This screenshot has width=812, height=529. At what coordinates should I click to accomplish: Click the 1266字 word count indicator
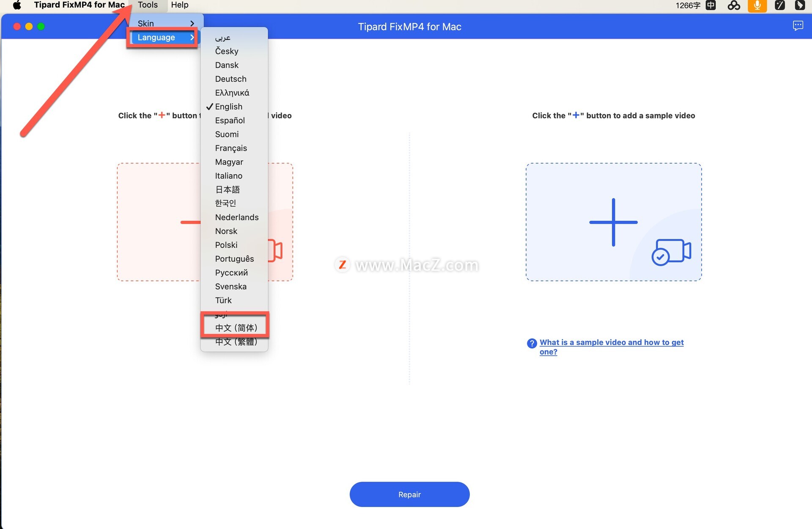coord(688,5)
